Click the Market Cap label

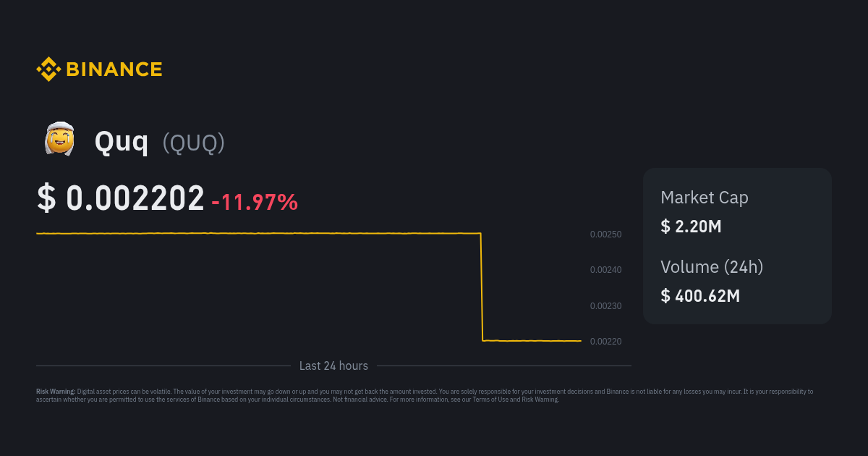[705, 198]
